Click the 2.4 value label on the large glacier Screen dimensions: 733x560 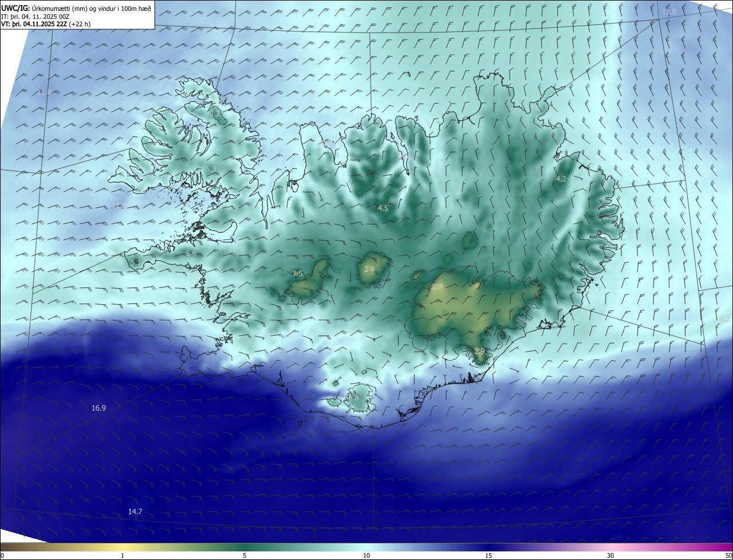(438, 286)
